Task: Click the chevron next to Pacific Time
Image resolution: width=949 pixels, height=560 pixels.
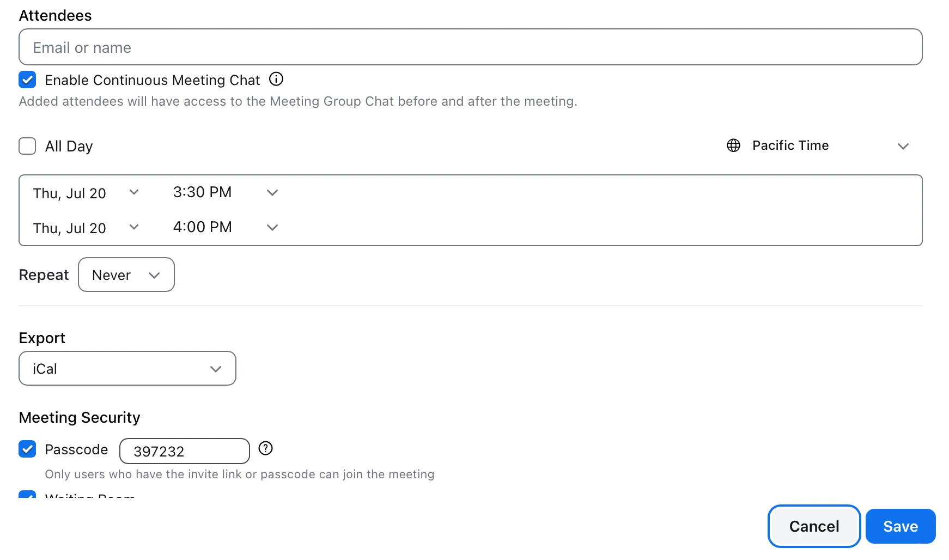Action: click(903, 146)
